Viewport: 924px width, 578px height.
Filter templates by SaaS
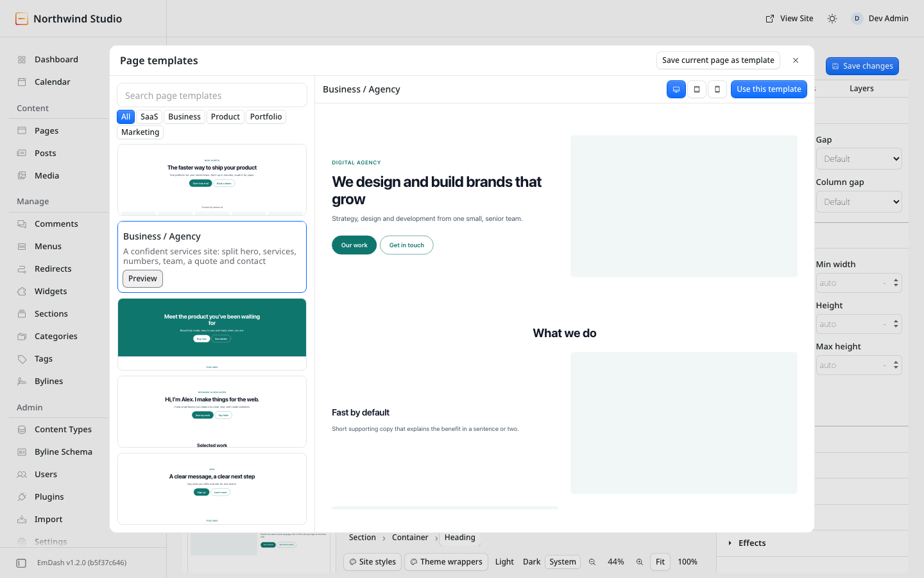coord(150,117)
